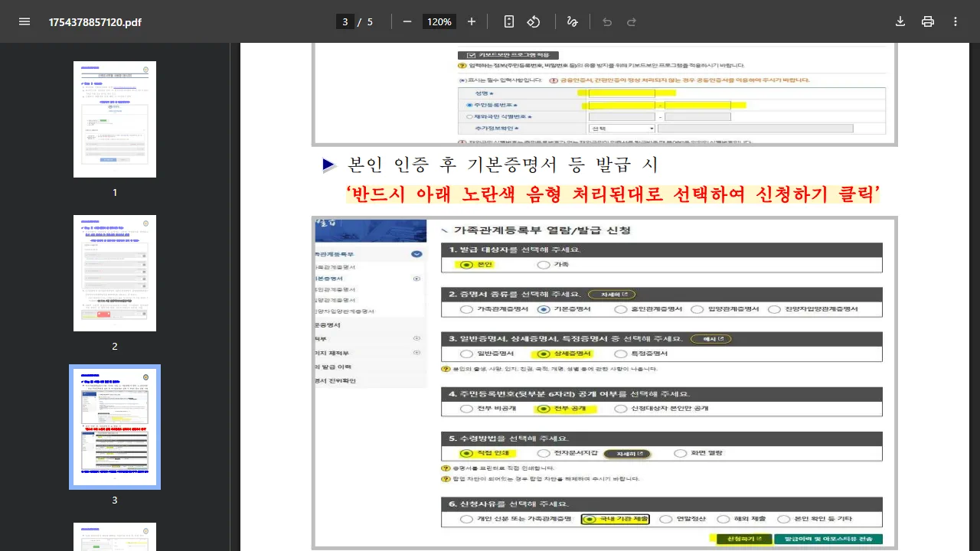The height and width of the screenshot is (551, 980).
Task: Expand the 기본증명서 sidebar item
Action: (x=416, y=279)
